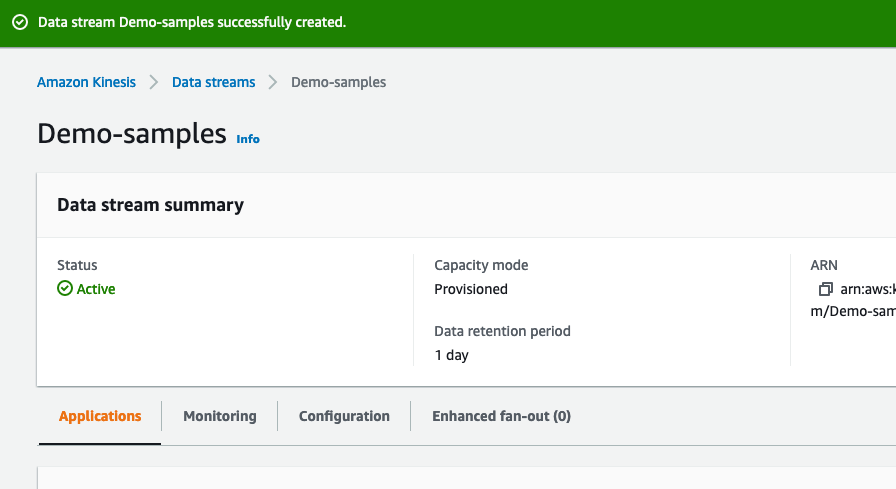896x489 pixels.
Task: View the Enhanced fan-out (0) tab
Action: pyautogui.click(x=501, y=416)
